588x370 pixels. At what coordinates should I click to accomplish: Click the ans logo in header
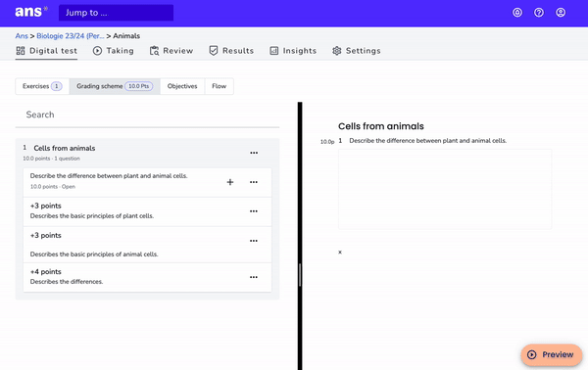point(31,12)
